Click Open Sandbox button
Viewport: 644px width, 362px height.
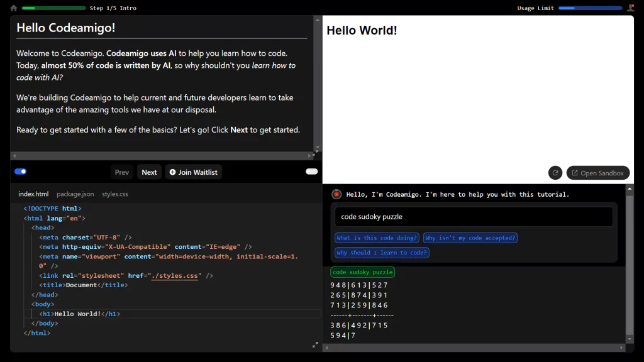[598, 173]
